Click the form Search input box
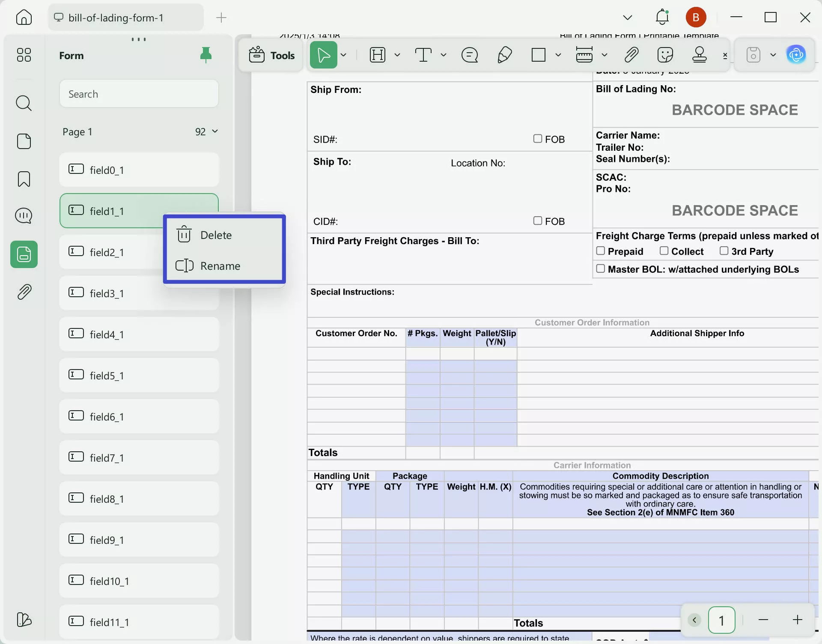Viewport: 822px width, 644px height. (139, 94)
